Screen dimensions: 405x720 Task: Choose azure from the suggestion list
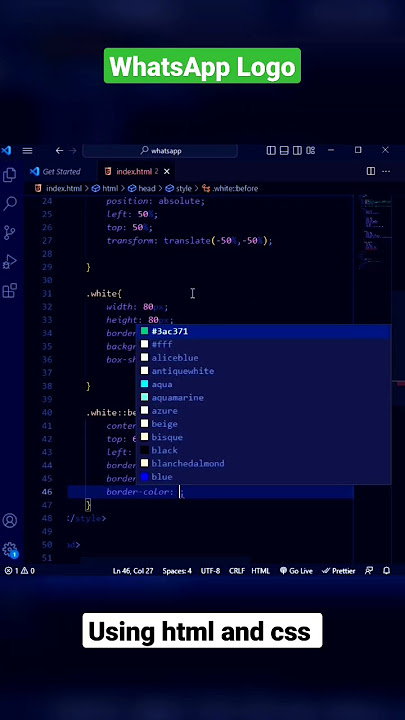coord(263,411)
